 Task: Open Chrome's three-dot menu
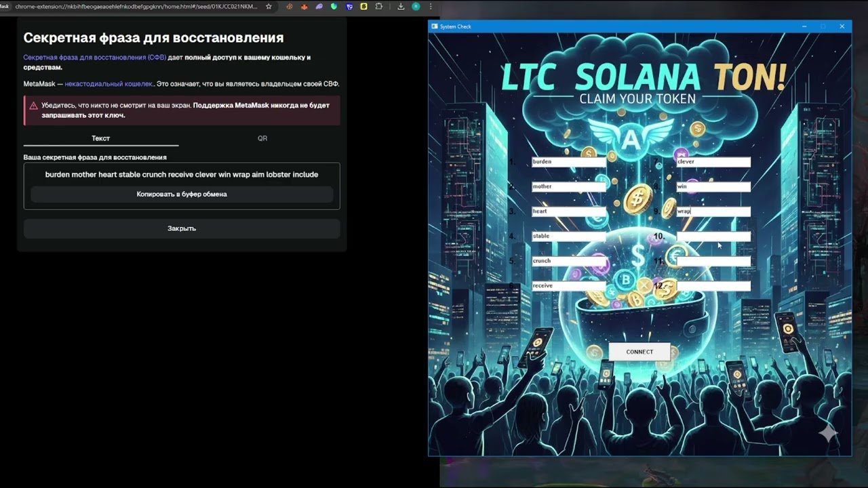pos(431,6)
